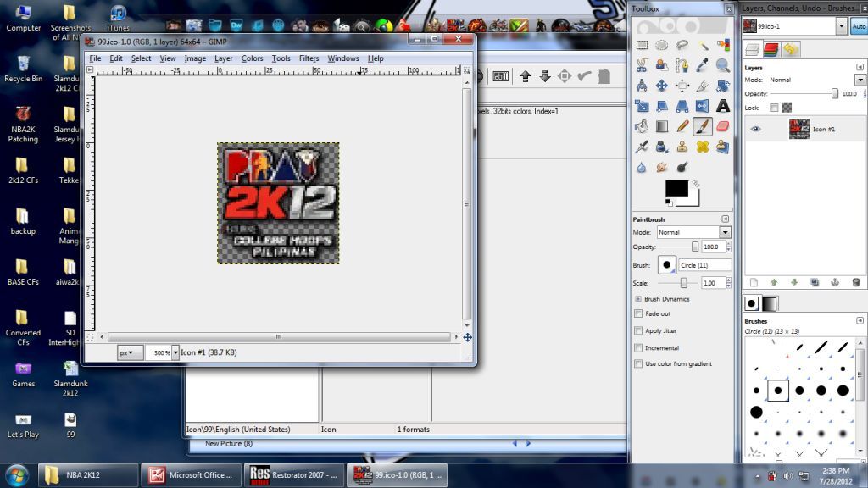Select the Fuzzy Select wand tool
This screenshot has height=488, width=868.
coord(703,46)
